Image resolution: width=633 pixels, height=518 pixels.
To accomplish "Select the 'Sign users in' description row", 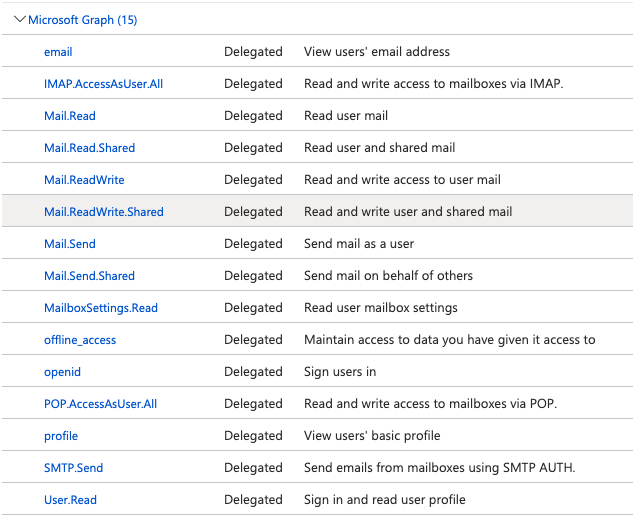I will pos(340,372).
